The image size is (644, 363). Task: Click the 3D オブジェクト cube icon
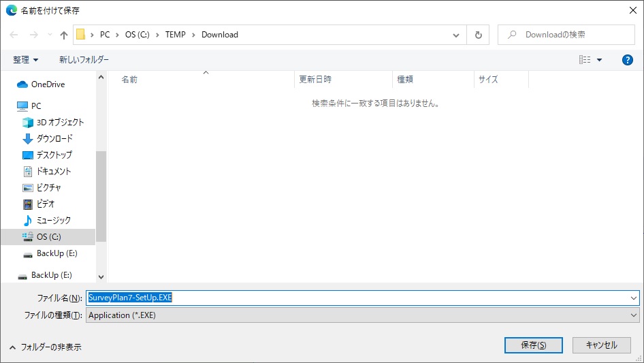(27, 123)
